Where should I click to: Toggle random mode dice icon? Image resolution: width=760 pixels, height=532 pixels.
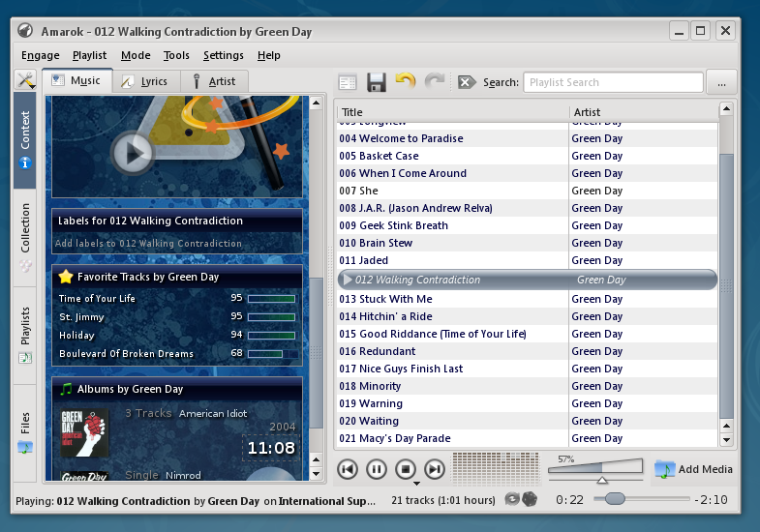(x=530, y=498)
